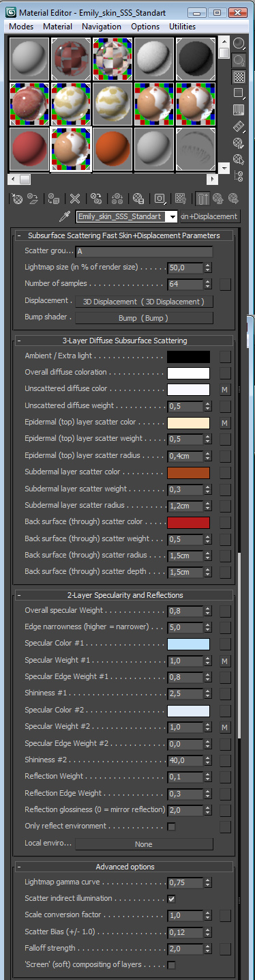Image resolution: width=255 pixels, height=980 pixels.
Task: Open Specular Weight #2 M map button
Action: coord(225,727)
